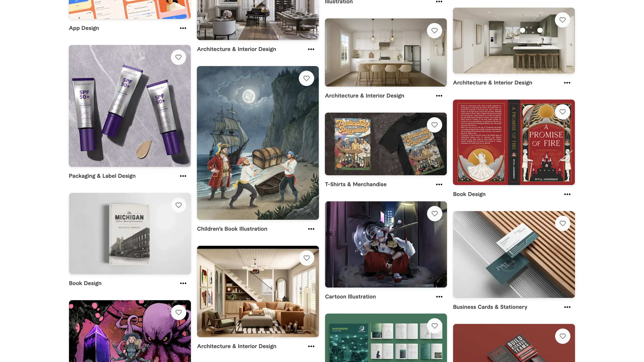Like the staircase living room interior design
Screen dimensions: 644x362
pos(307,258)
